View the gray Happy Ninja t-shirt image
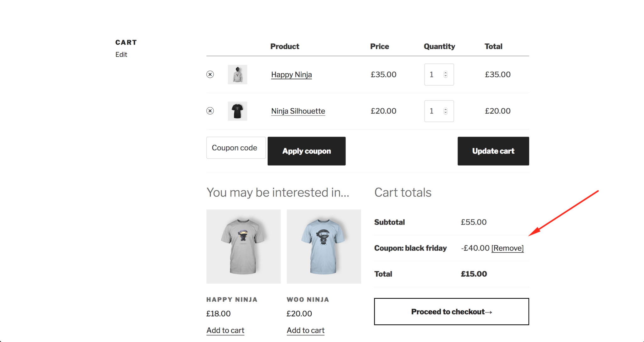644x342 pixels. click(243, 247)
